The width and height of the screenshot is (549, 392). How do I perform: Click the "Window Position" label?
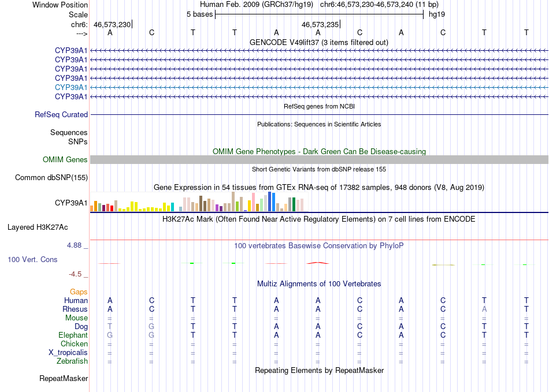[60, 5]
